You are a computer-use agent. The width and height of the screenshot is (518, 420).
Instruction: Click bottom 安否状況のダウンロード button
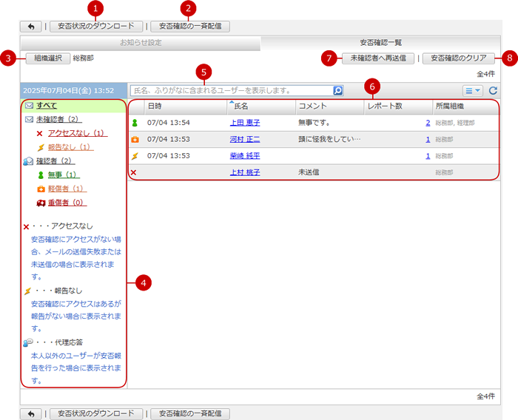point(96,414)
